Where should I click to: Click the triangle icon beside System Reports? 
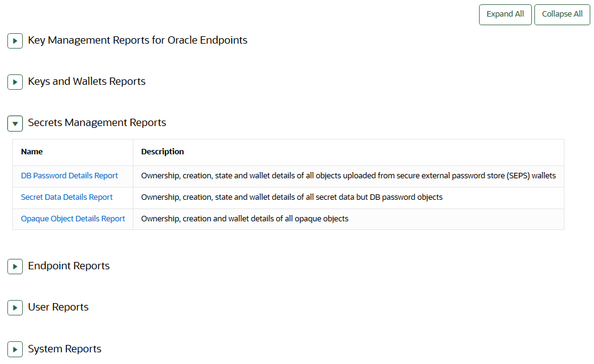15,349
